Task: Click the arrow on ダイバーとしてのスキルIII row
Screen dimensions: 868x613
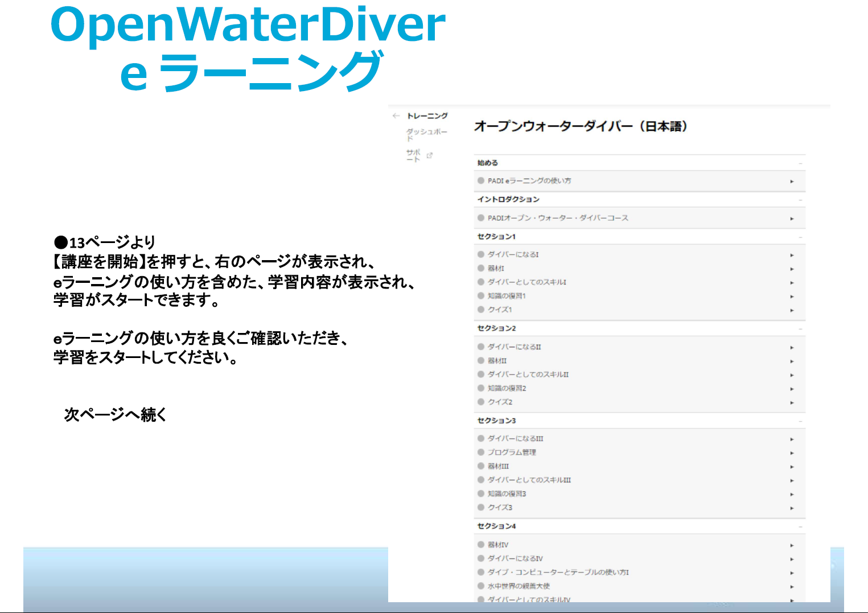Action: 792,480
